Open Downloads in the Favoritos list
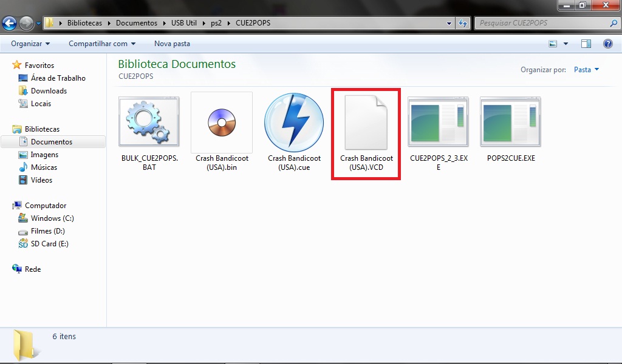This screenshot has width=622, height=364. 49,91
